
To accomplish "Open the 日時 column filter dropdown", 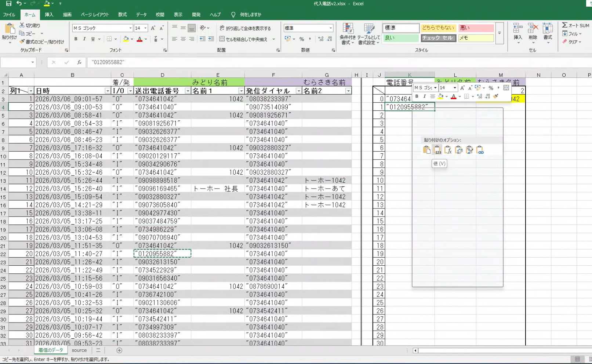I will tap(108, 91).
